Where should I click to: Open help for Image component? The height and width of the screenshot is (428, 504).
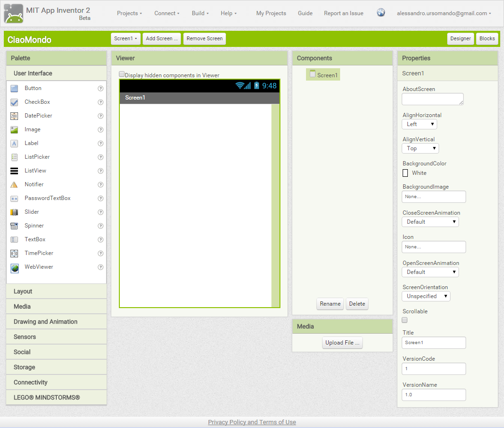coord(100,129)
